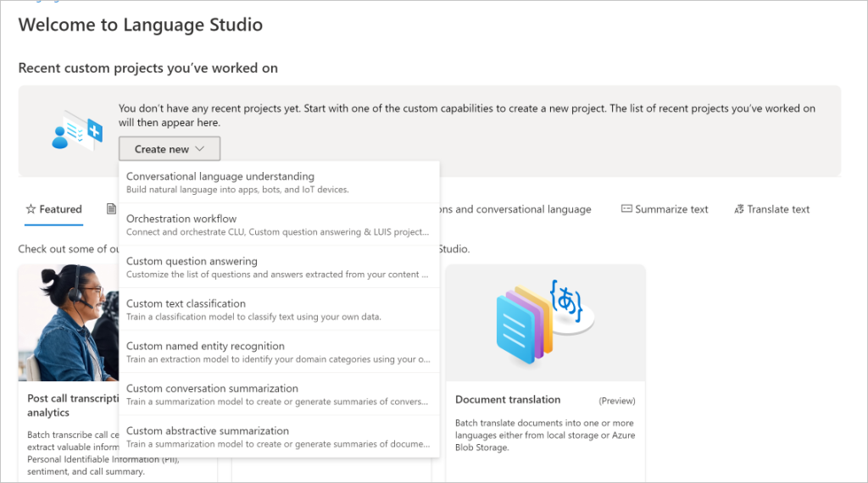
Task: Click the 'Train a classification model' description
Action: click(253, 316)
